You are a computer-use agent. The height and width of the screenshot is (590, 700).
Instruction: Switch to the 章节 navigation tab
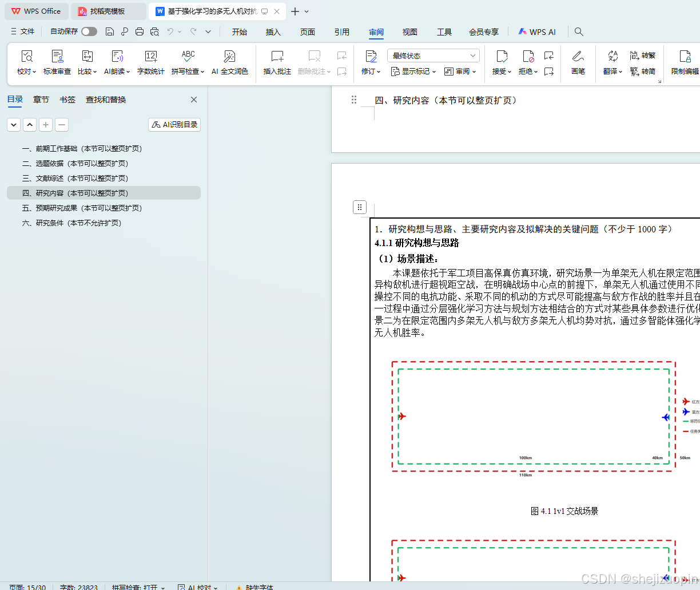41,100
